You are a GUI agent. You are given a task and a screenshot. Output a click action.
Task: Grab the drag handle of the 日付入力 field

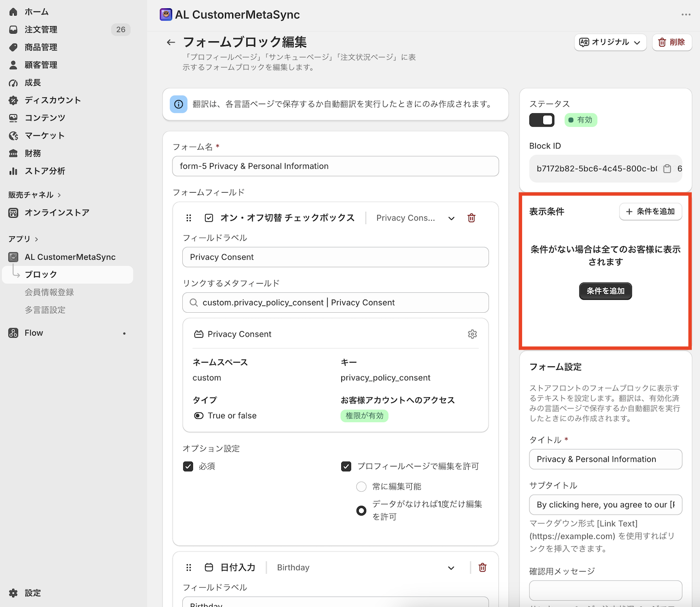point(189,568)
